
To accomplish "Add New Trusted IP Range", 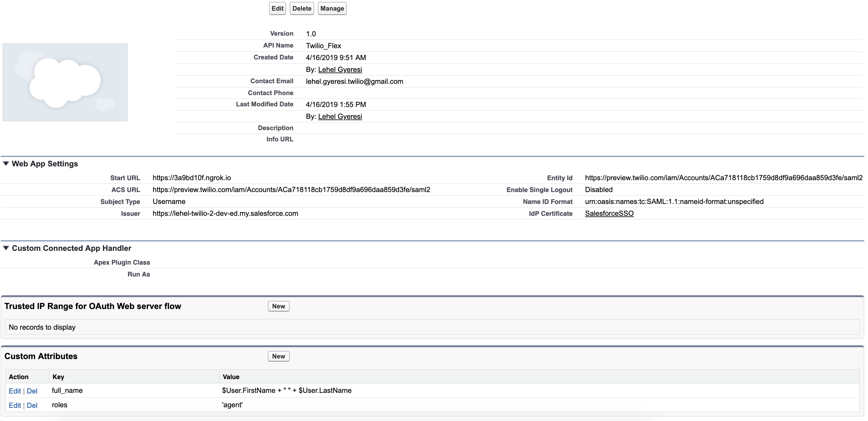I will point(278,306).
